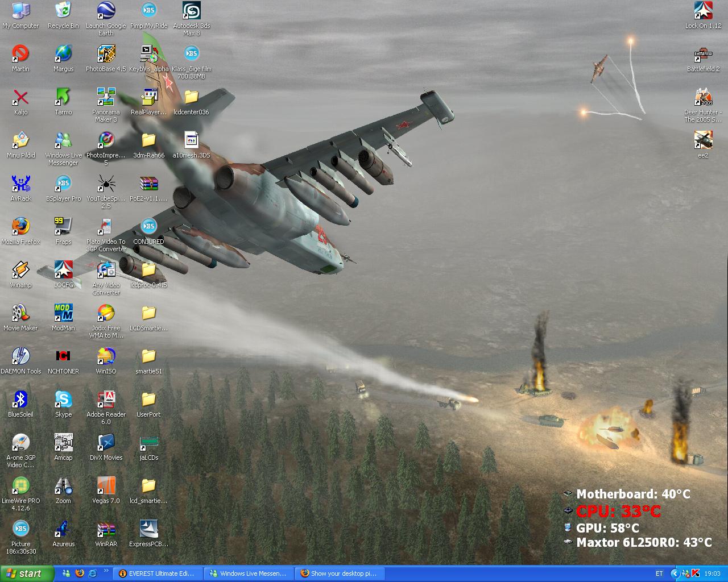The width and height of the screenshot is (728, 582).
Task: Click the Windows Live Messenger desktop shortcut
Action: (63, 148)
